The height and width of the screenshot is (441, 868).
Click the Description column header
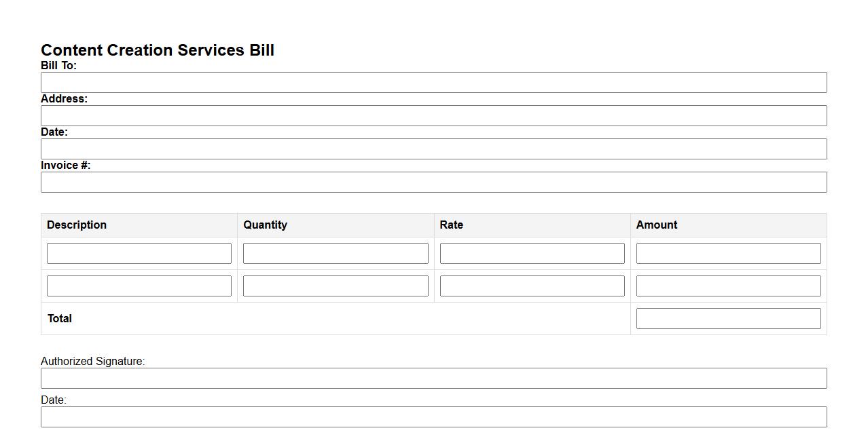click(x=77, y=225)
